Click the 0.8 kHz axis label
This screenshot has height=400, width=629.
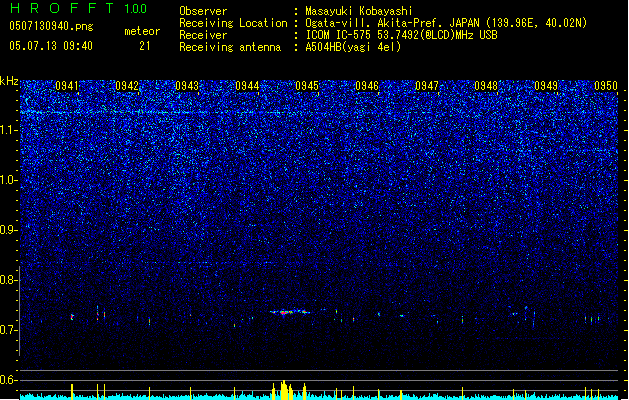8,280
